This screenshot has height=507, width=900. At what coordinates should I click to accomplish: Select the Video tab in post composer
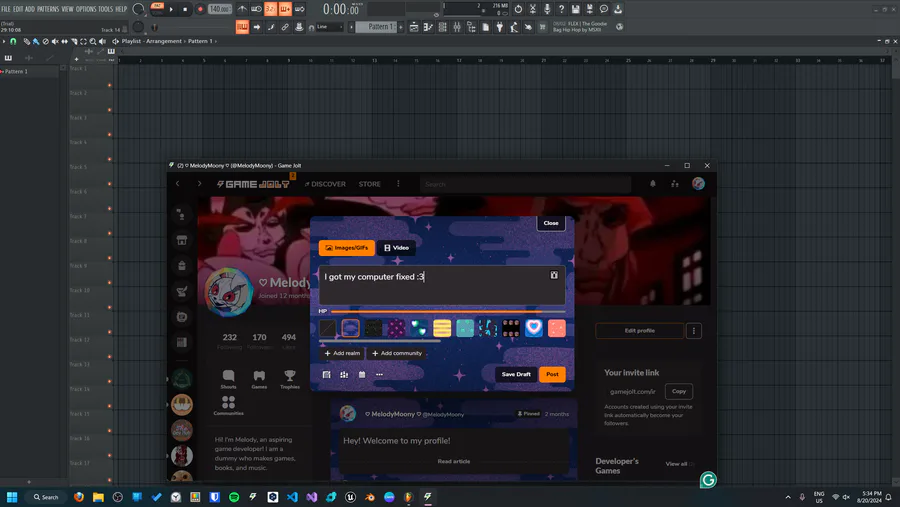tap(396, 248)
